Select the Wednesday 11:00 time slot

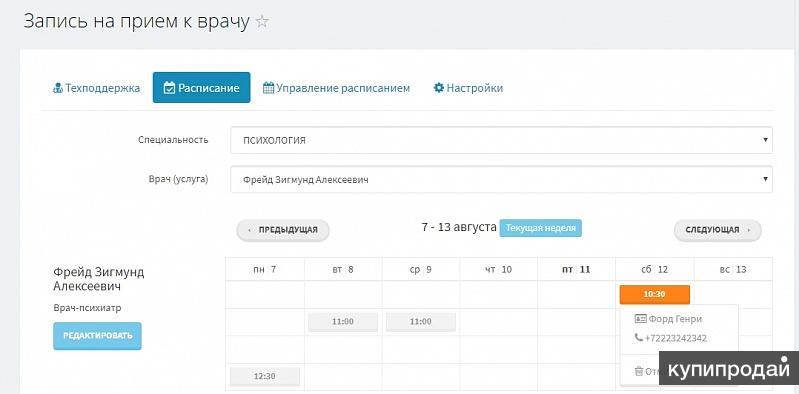[421, 322]
